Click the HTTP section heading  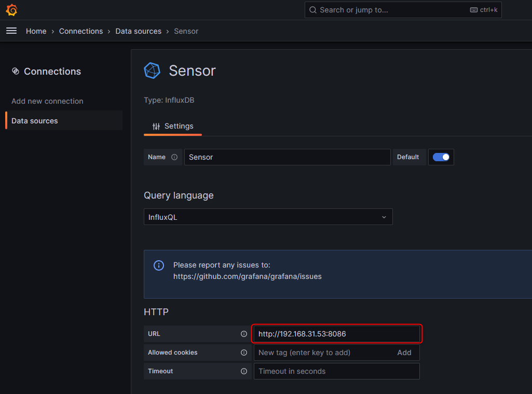[x=156, y=312]
